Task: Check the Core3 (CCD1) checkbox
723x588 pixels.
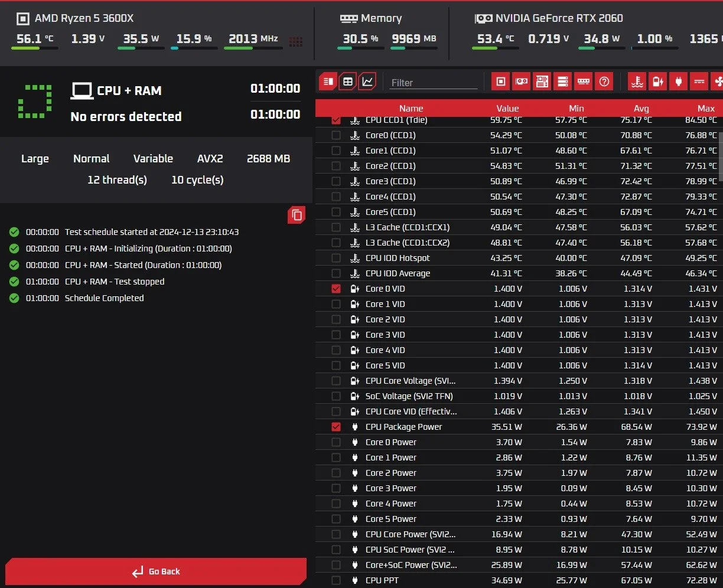Action: click(x=336, y=181)
